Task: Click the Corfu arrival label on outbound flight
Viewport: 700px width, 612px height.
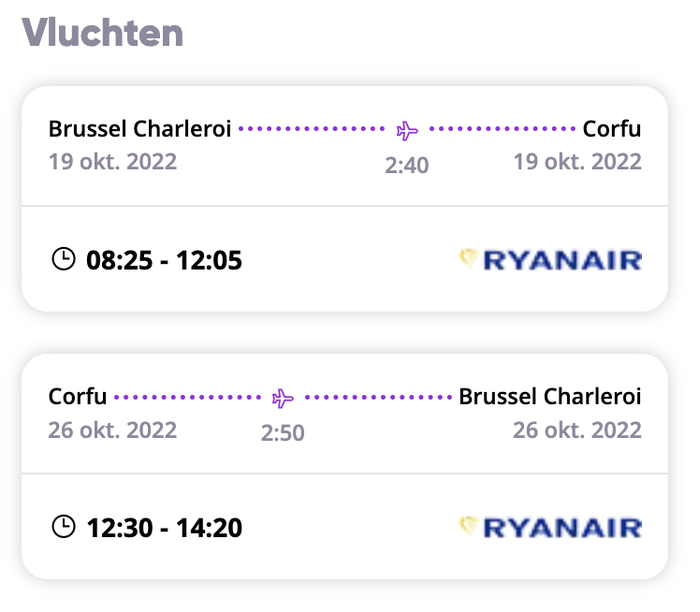Action: [612, 128]
